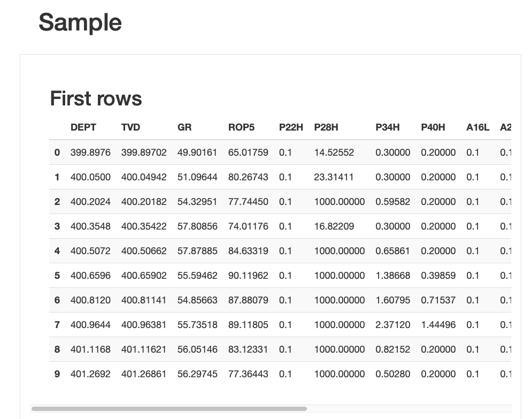Click the A16L column header
The width and height of the screenshot is (532, 419).
477,127
